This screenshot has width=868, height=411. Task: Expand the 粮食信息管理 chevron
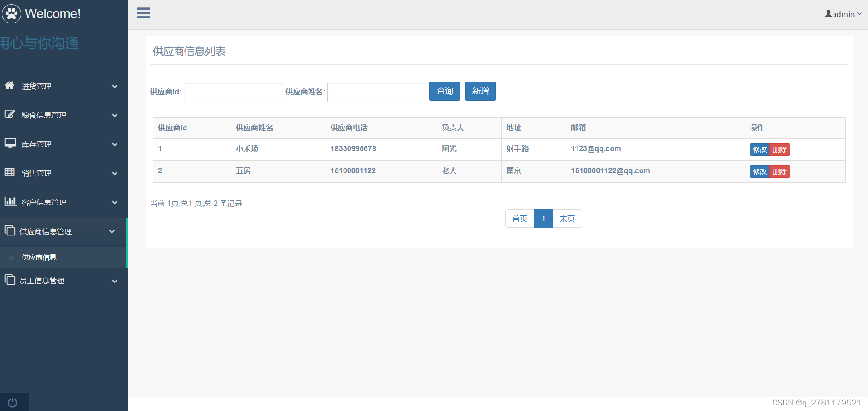pyautogui.click(x=115, y=115)
